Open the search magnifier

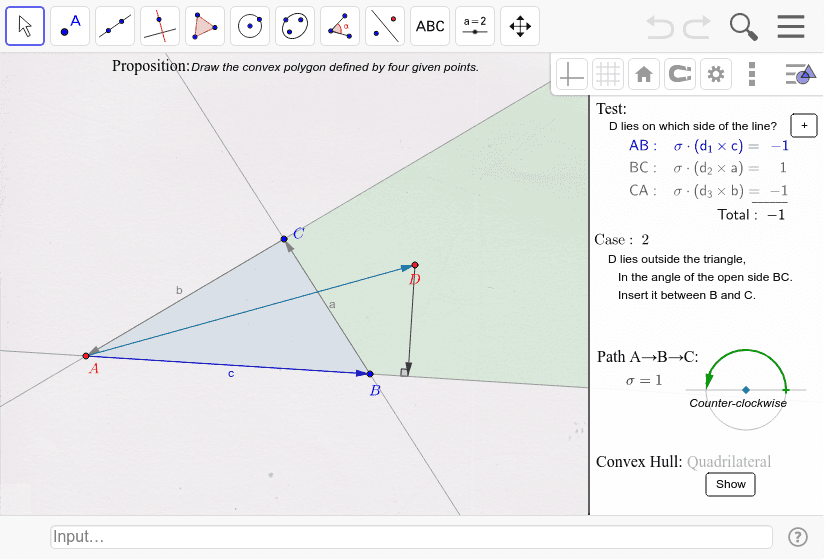tap(743, 27)
